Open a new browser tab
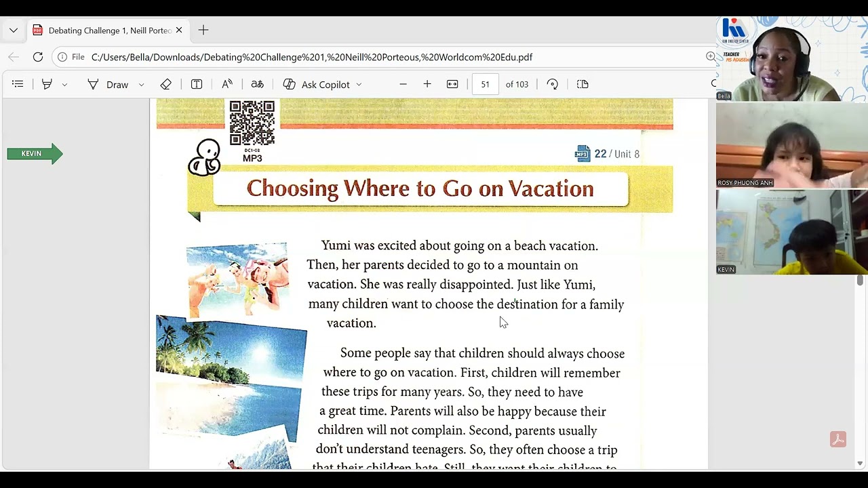This screenshot has width=868, height=488. (203, 30)
